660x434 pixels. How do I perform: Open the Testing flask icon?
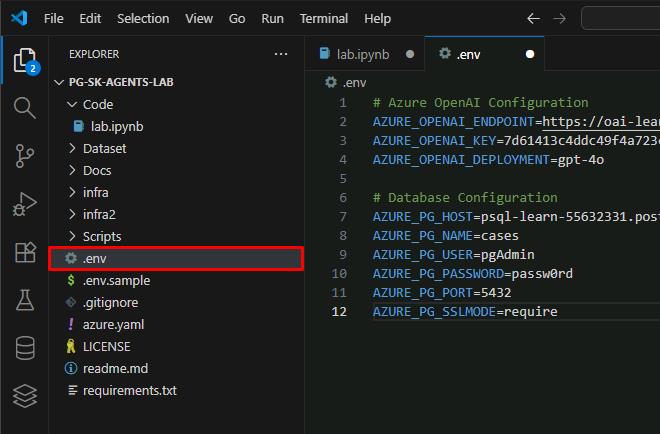[24, 299]
